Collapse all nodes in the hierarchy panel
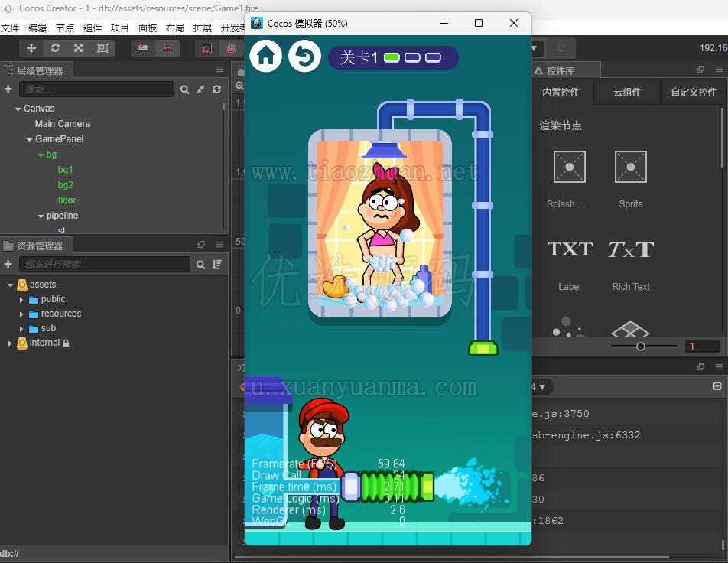The image size is (728, 563). click(200, 89)
